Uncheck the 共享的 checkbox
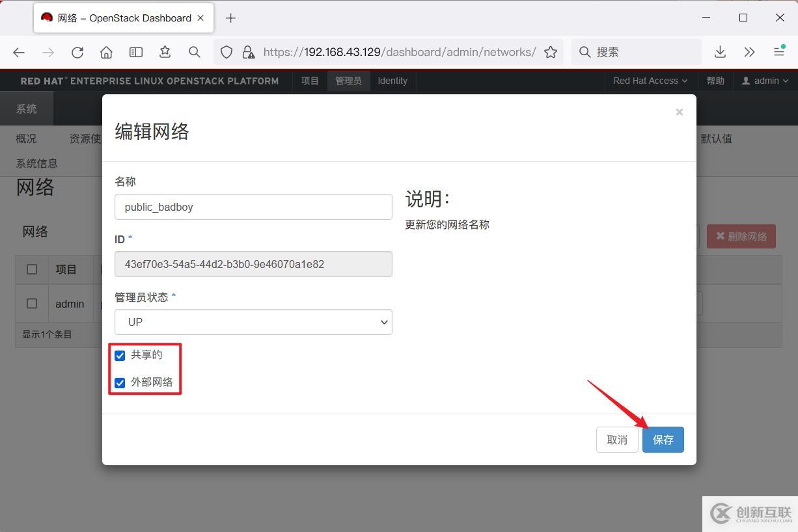Image resolution: width=798 pixels, height=532 pixels. pos(120,356)
